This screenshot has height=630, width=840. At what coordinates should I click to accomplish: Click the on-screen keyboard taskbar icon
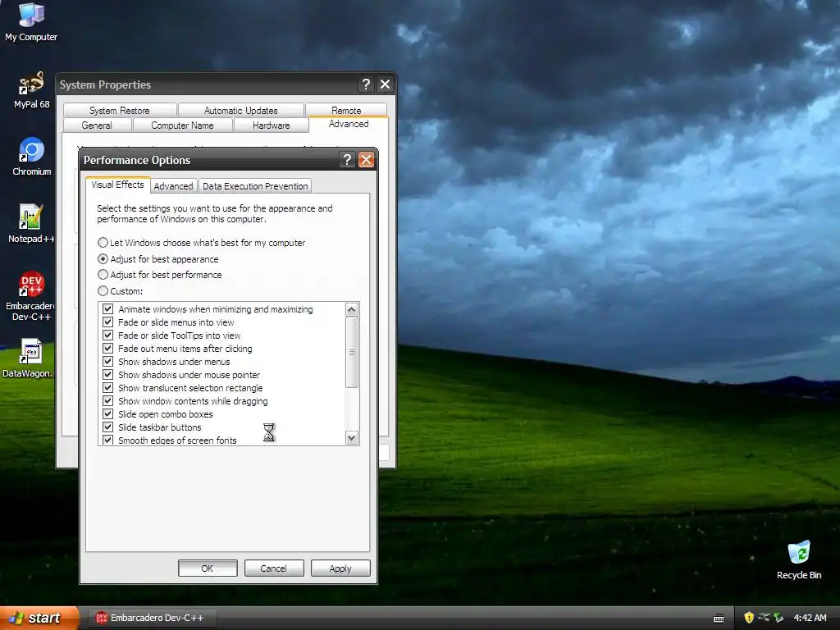[x=719, y=619]
